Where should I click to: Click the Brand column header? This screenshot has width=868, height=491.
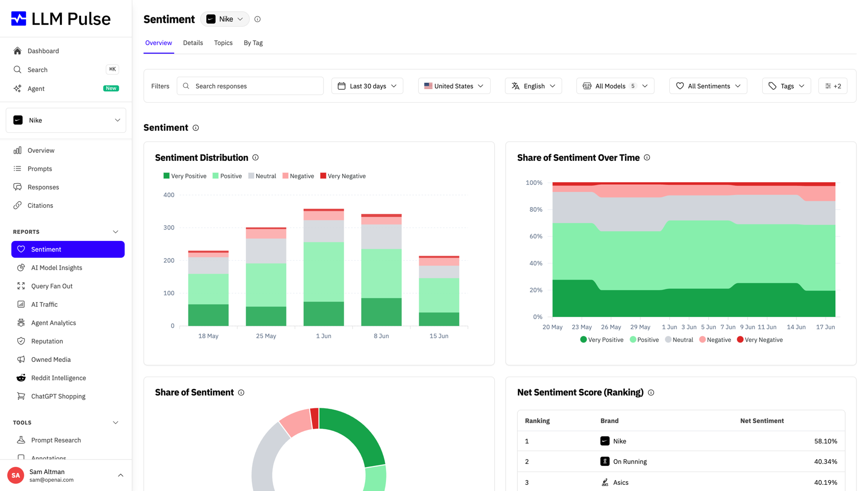tap(609, 421)
